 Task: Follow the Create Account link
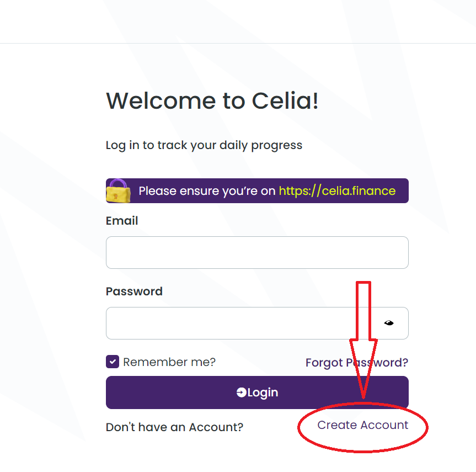[x=362, y=425]
